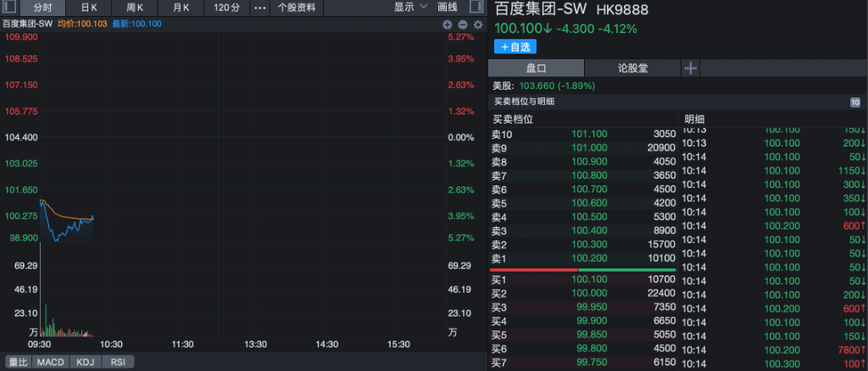Switch to 分时 chart tab
Screen dimensions: 868x371
tap(43, 8)
